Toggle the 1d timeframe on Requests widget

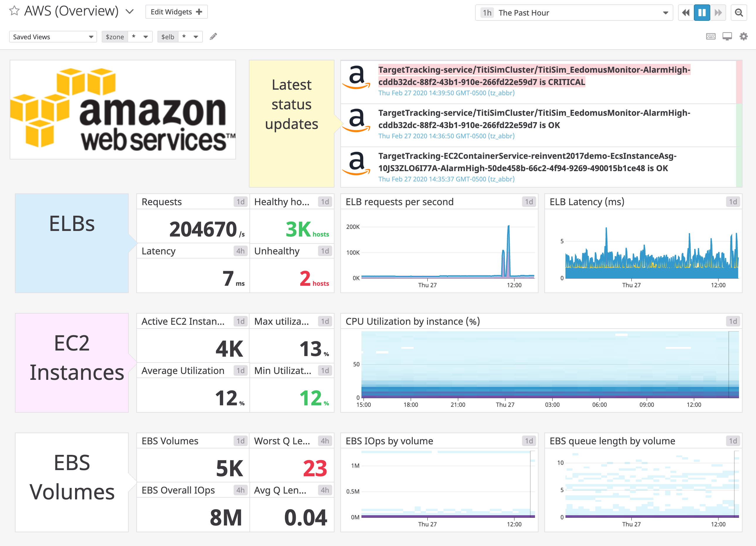tap(240, 202)
